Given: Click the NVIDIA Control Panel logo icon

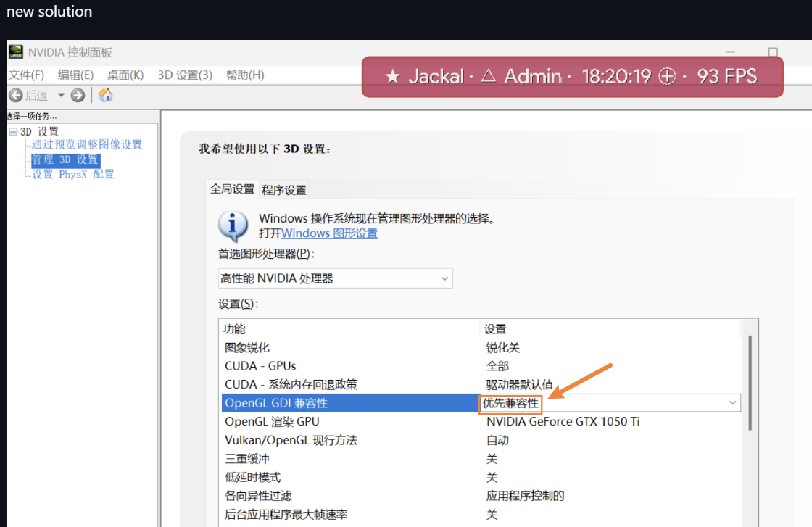Looking at the screenshot, I should (x=15, y=51).
